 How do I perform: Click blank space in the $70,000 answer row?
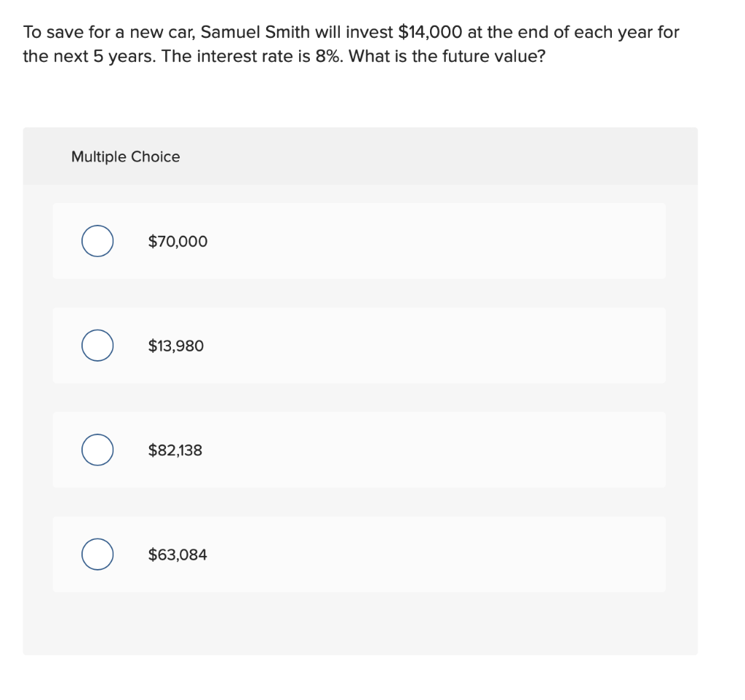[x=437, y=242]
